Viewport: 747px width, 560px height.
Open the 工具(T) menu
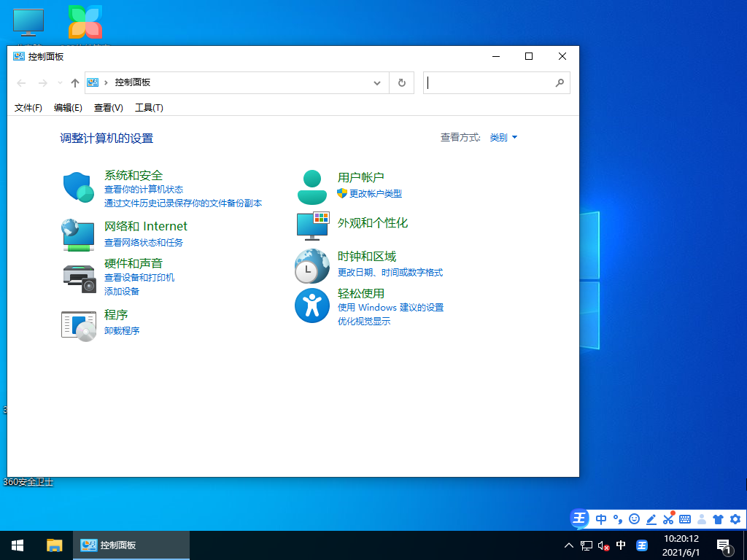click(x=149, y=107)
